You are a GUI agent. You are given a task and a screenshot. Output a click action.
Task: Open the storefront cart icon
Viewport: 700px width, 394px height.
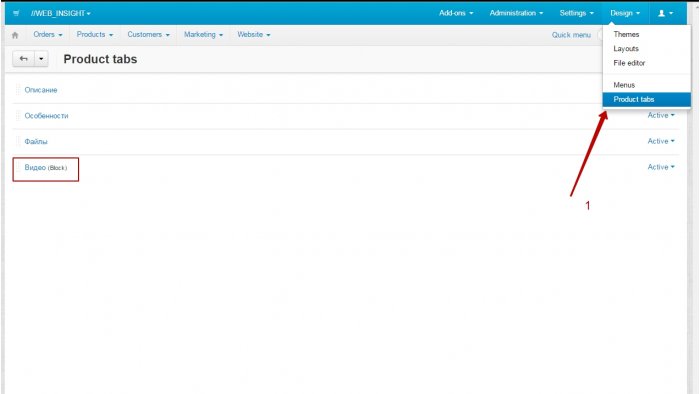[x=16, y=13]
